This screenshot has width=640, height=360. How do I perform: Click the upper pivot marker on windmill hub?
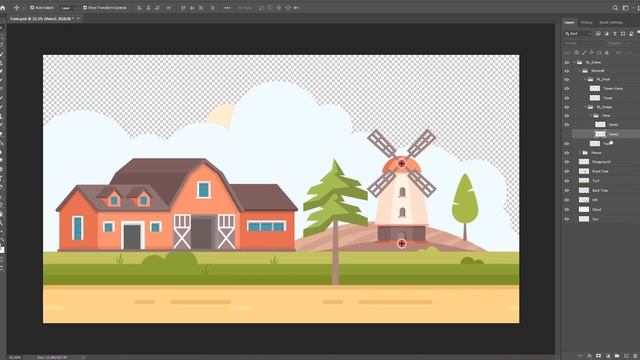pos(402,164)
